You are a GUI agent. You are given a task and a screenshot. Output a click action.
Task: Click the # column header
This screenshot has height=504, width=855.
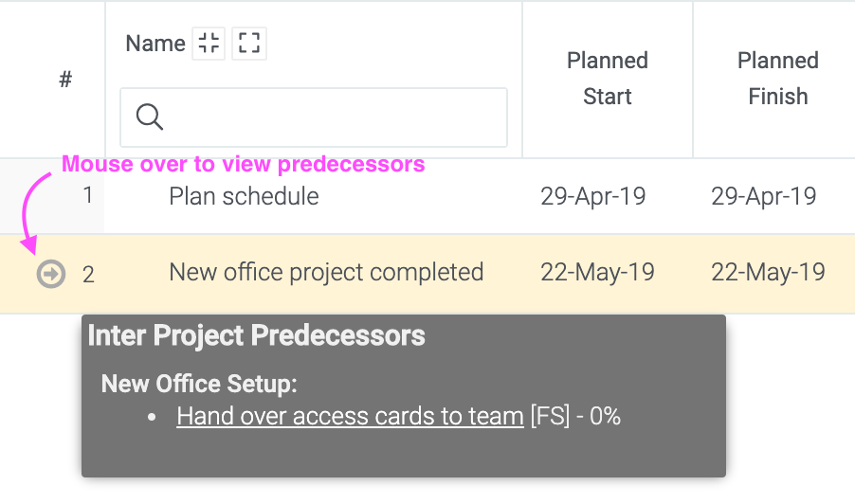coord(65,80)
